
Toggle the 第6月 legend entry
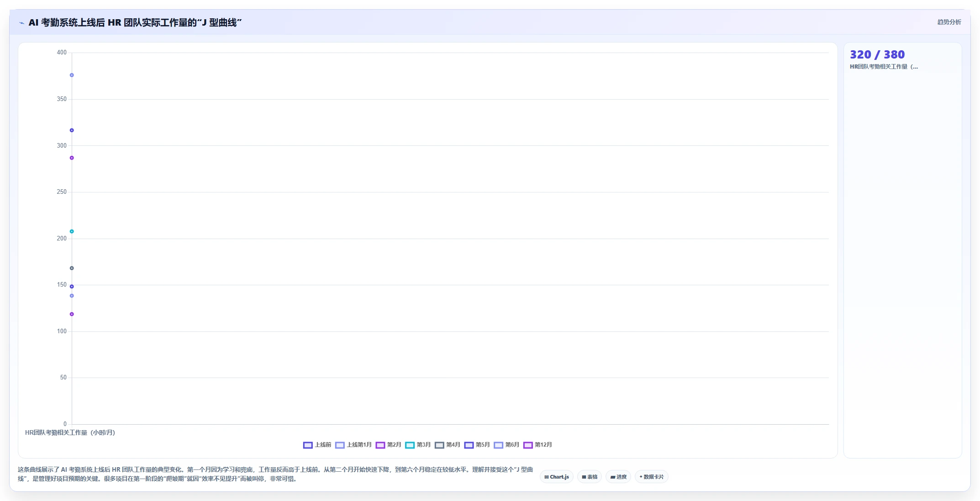(506, 445)
